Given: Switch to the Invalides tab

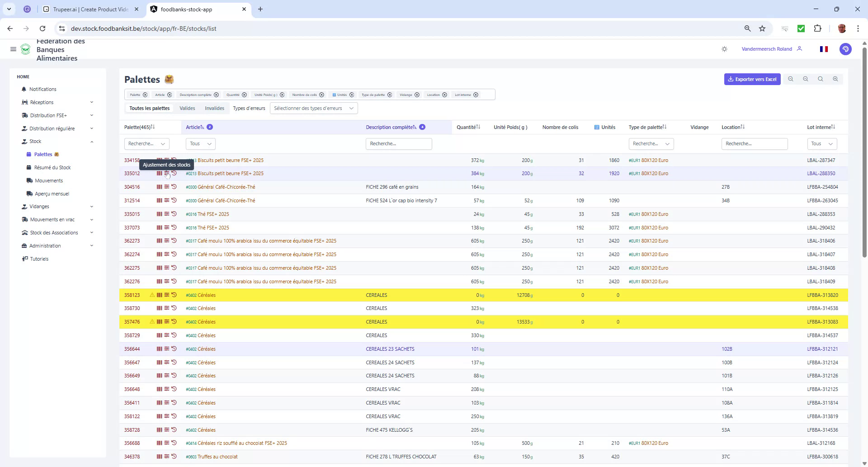Looking at the screenshot, I should (214, 108).
